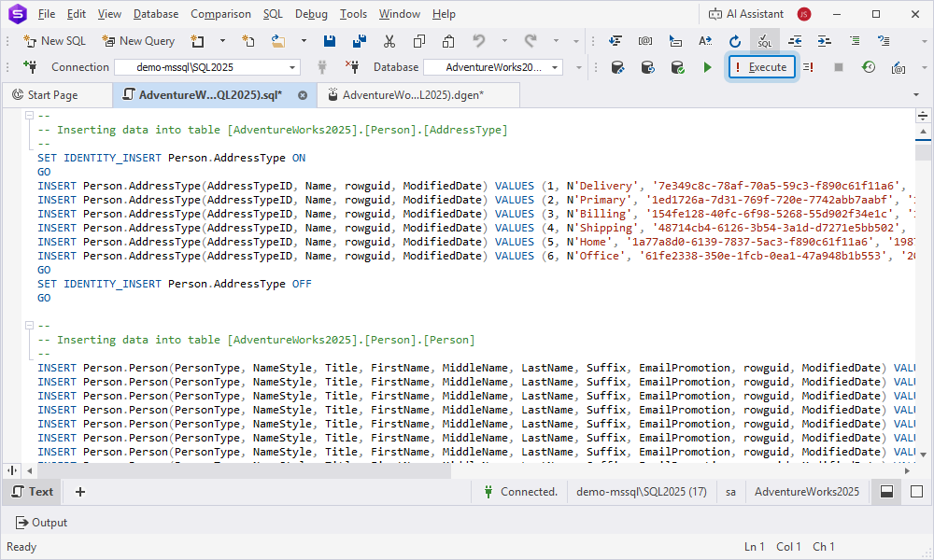Collapse the Person.Person comment block

(29, 326)
